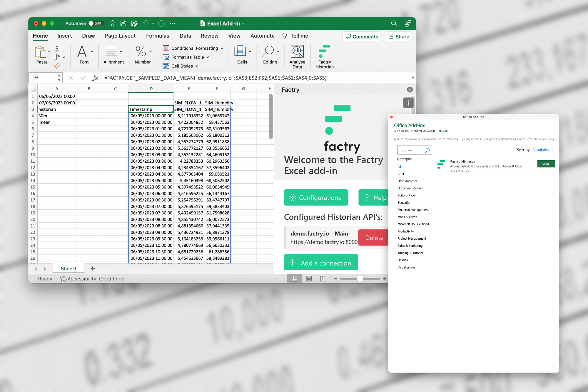Click the Insert Function fx icon

[x=95, y=78]
